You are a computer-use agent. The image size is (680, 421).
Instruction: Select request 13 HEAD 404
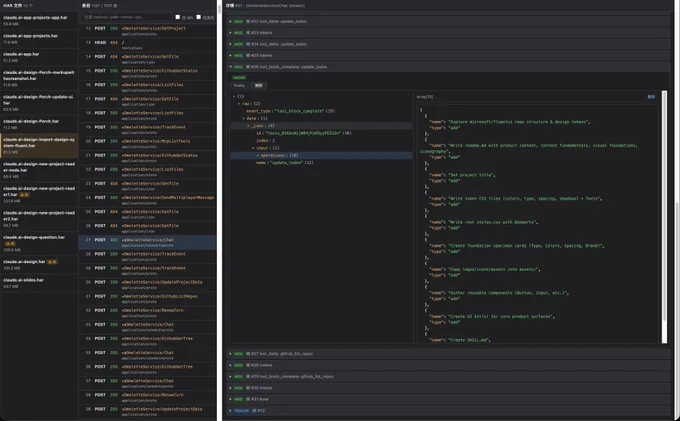[147, 45]
